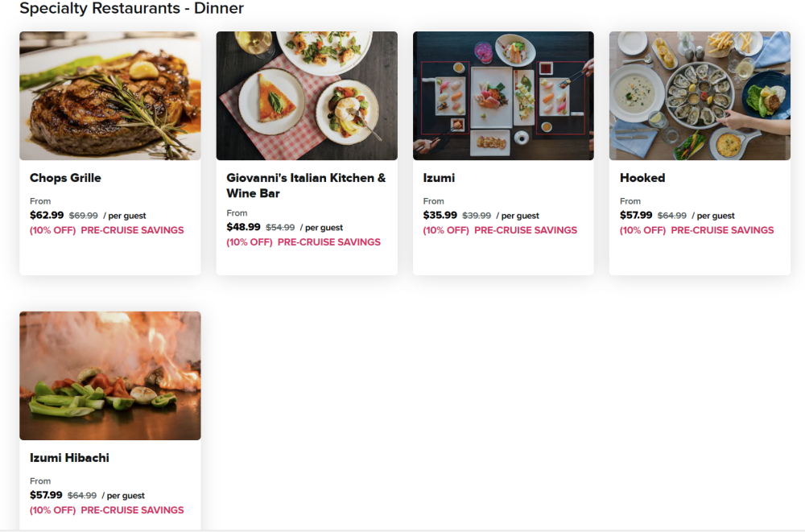Open the Izumi Hibachi flaming grill photo
The width and height of the screenshot is (805, 532).
click(110, 376)
